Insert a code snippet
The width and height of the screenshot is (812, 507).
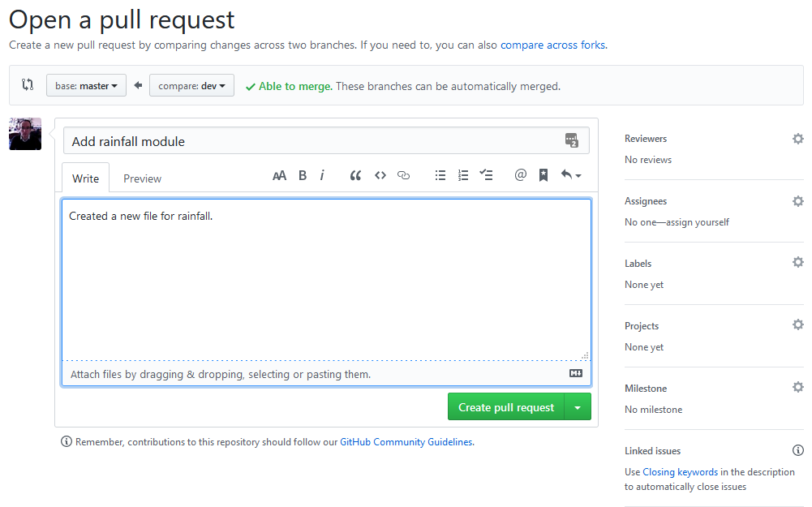pyautogui.click(x=380, y=174)
